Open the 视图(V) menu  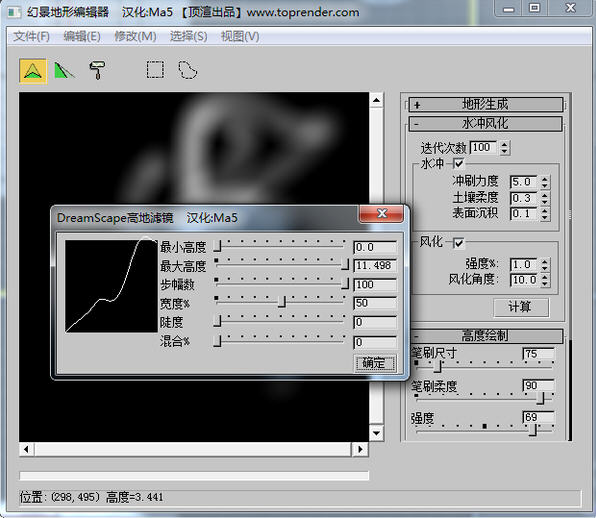(x=240, y=36)
